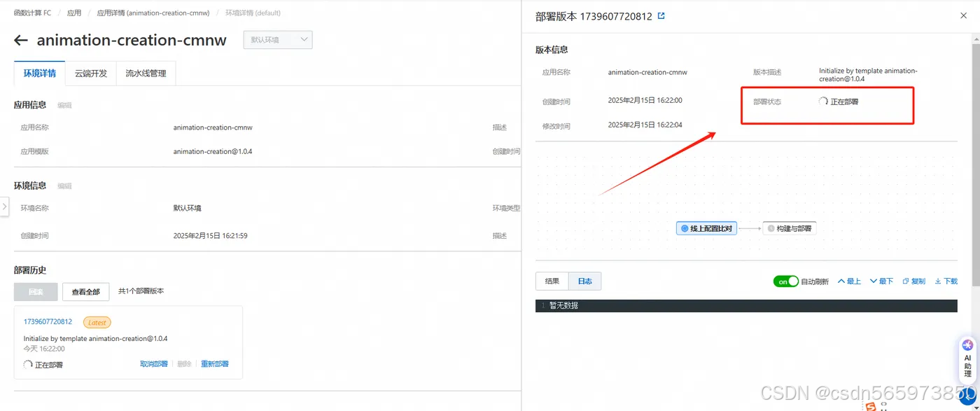Close the deployment version panel
Viewport: 980px width, 411px height.
(964, 15)
